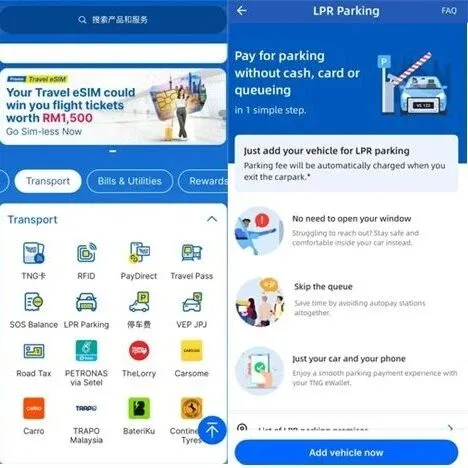Screen dimensions: 468x468
Task: Click the search products and services field
Action: 113,20
